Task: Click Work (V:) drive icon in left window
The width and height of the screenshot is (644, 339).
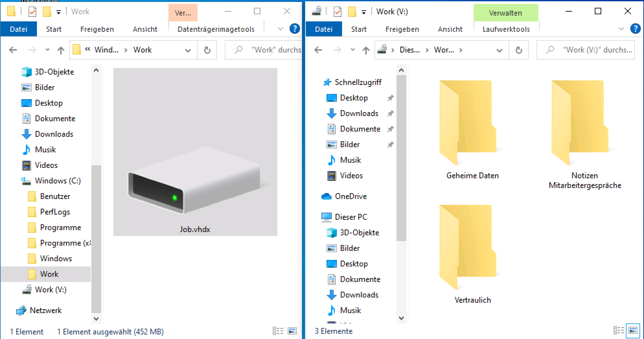Action: pos(27,289)
